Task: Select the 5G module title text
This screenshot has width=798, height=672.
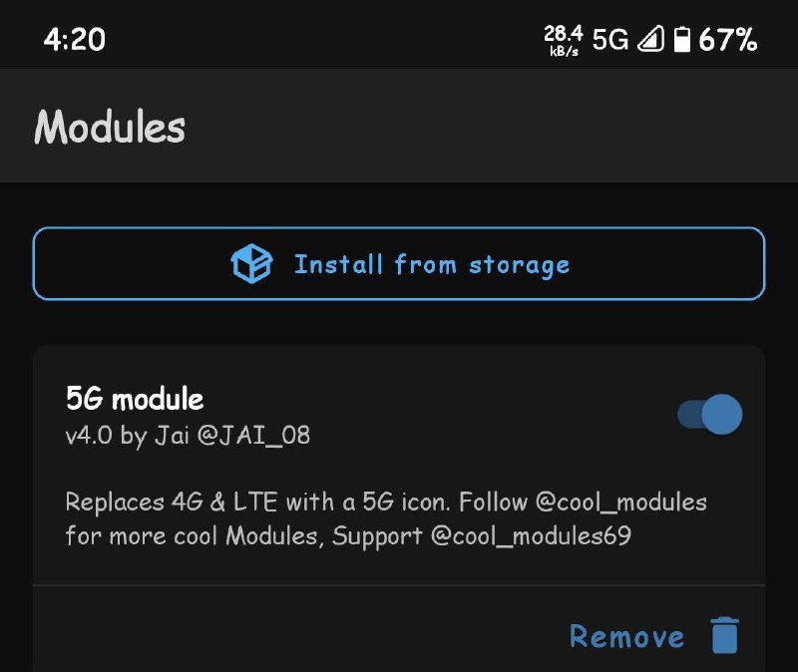Action: (x=135, y=398)
